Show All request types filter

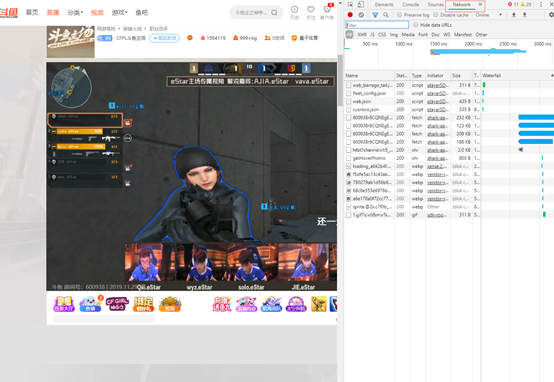349,35
